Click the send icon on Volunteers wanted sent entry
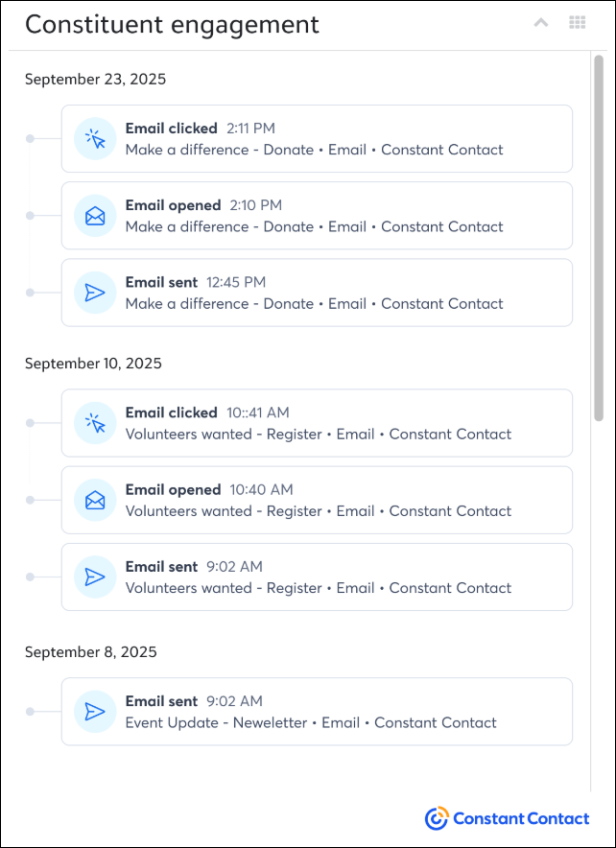Screen dimensions: 616x848 [x=95, y=577]
